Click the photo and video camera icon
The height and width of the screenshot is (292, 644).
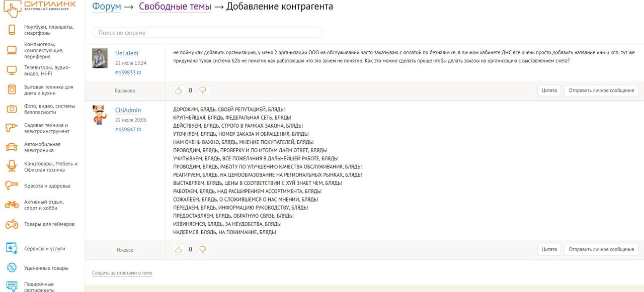click(x=12, y=109)
